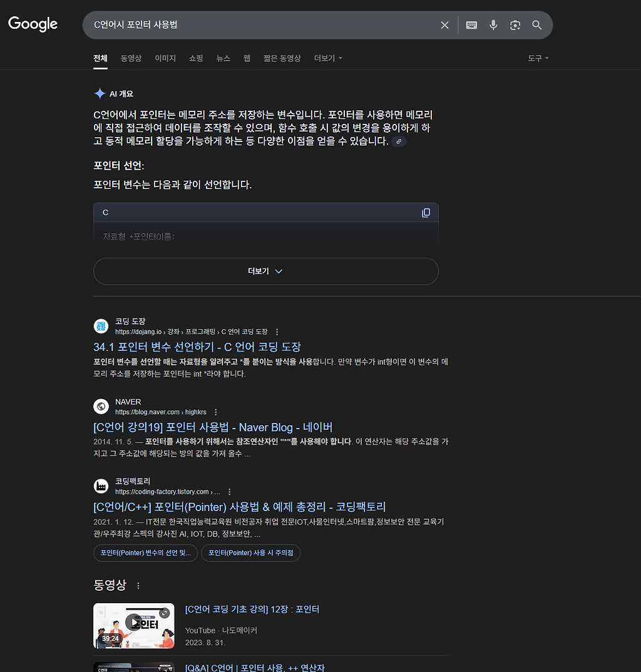The image size is (641, 672).
Task: Open the 도구 tools dropdown
Action: tap(538, 58)
